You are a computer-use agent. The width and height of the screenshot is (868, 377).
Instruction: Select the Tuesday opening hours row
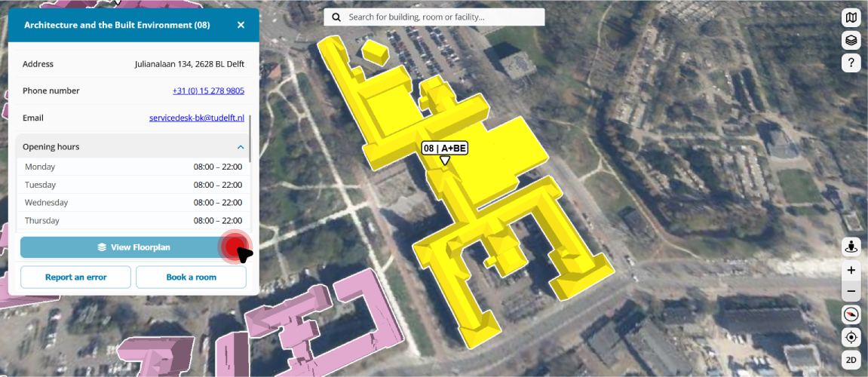click(133, 185)
